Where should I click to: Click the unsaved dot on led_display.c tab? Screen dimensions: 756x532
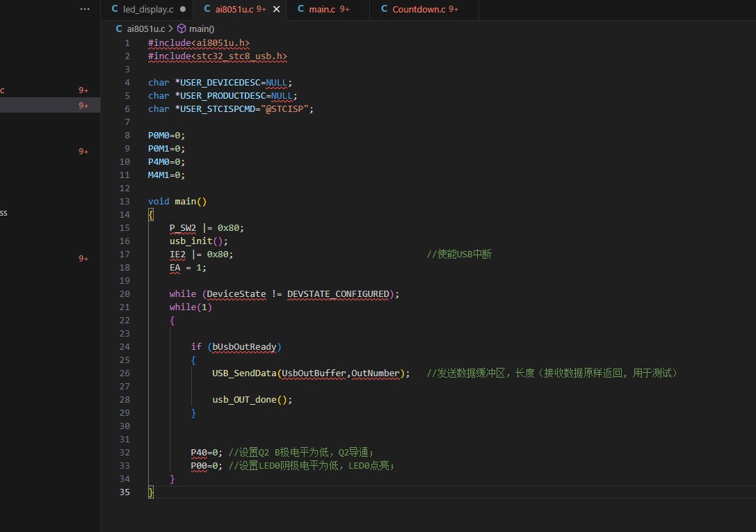coord(183,9)
